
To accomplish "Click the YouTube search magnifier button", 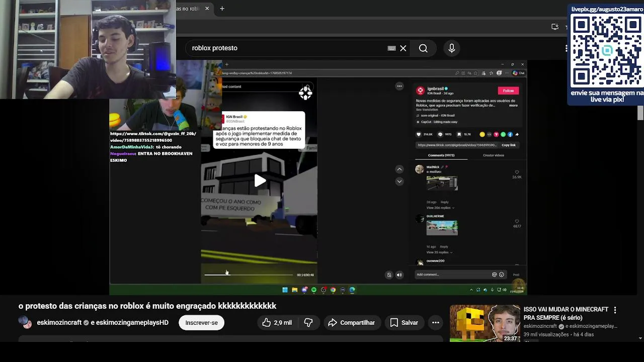I will point(423,48).
